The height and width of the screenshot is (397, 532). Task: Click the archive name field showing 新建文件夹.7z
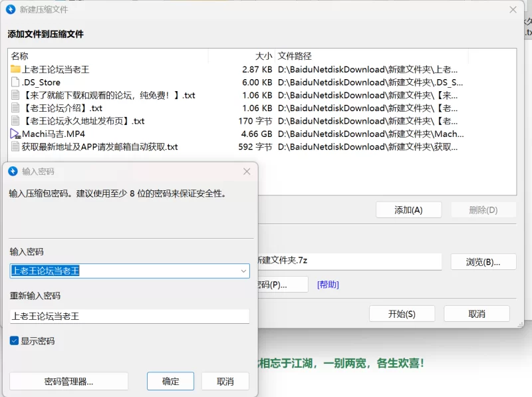coord(350,261)
